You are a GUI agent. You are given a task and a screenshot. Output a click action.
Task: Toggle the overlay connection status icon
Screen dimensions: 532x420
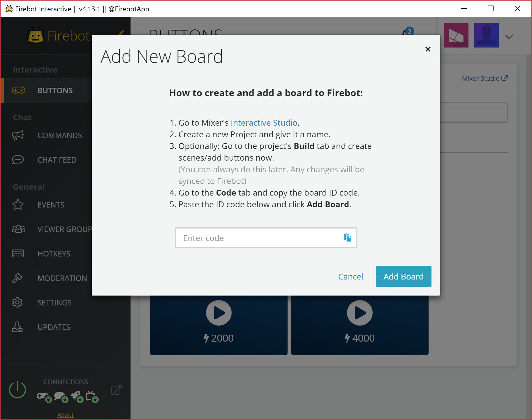coord(92,397)
